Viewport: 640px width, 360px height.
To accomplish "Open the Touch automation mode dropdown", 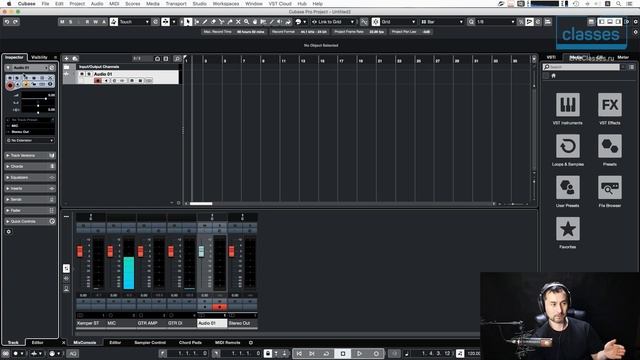I will coord(134,22).
